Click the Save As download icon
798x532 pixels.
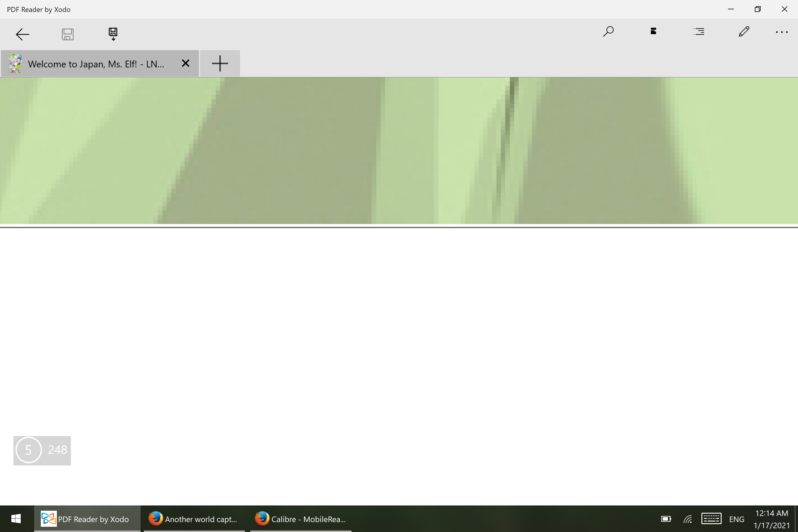pos(113,34)
